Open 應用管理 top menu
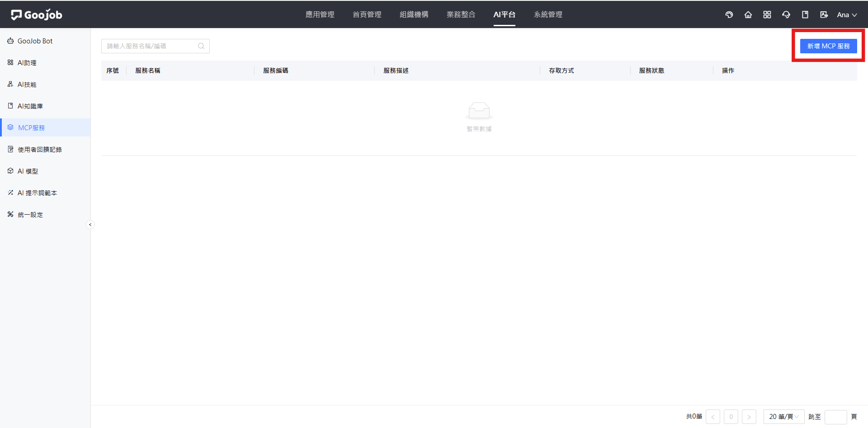Viewport: 868px width, 428px height. [x=320, y=14]
